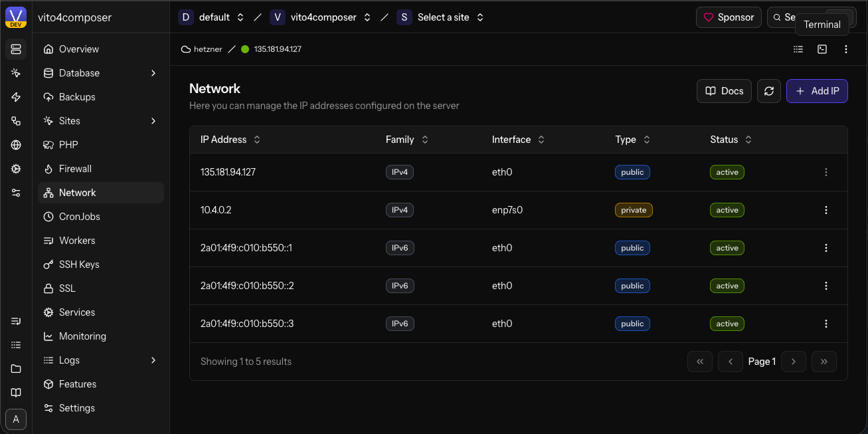Open CronJobs in the sidebar
Screen dimensions: 868x434
coord(101,217)
